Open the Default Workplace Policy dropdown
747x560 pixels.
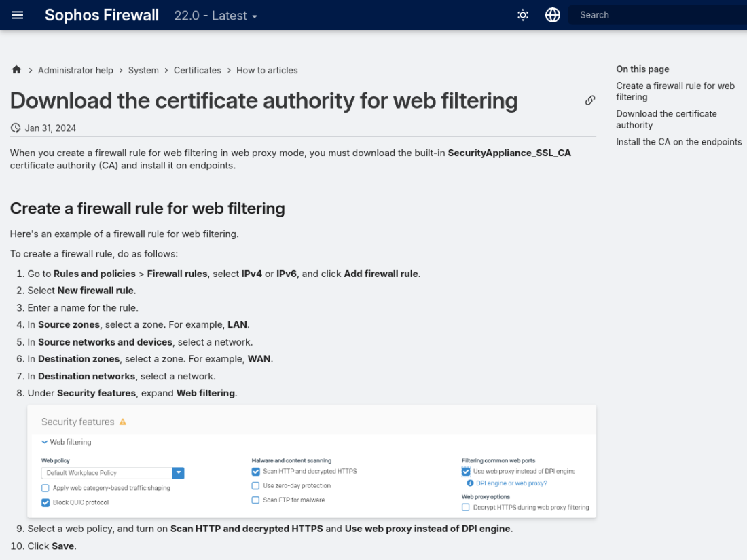113,473
